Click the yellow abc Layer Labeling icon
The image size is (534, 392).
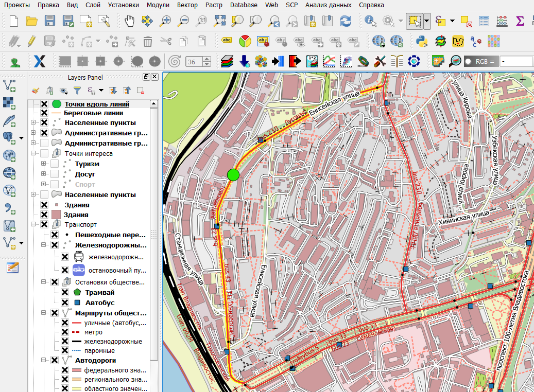click(227, 40)
